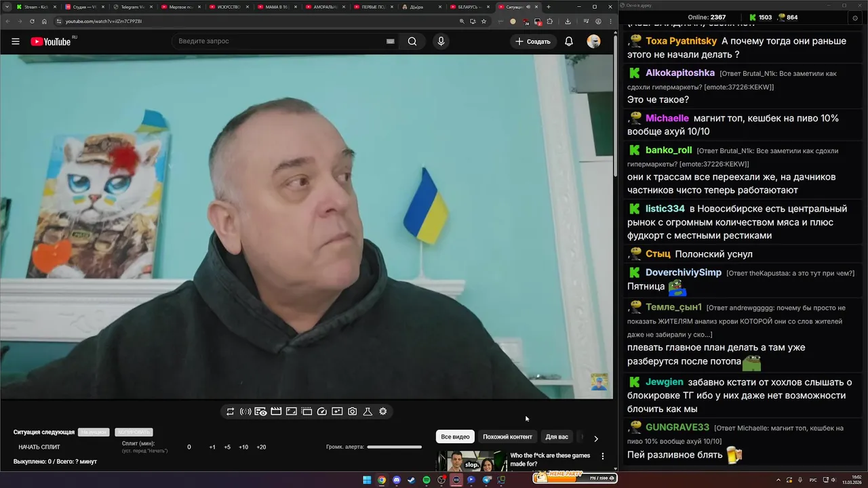Switch to the 'МАМА В 16' browser tab

[x=277, y=7]
